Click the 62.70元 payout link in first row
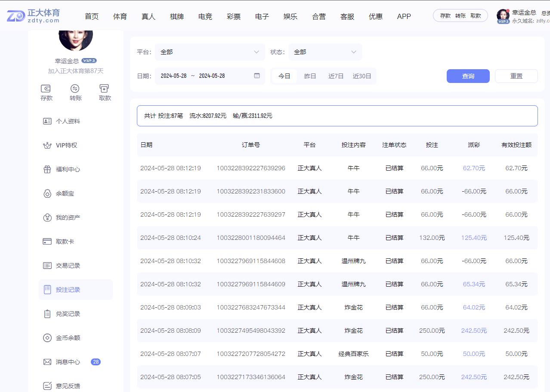Viewport: 550px width, 392px height. point(473,168)
